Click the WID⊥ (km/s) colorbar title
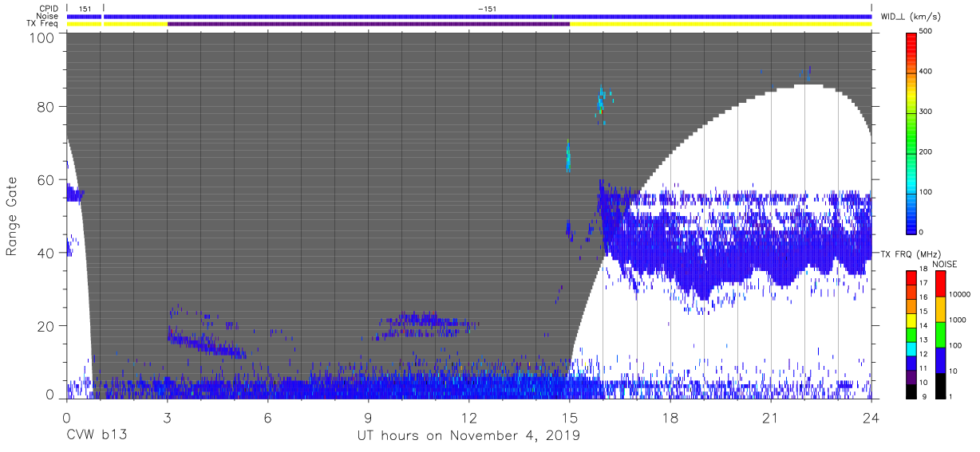The image size is (980, 452). click(x=911, y=17)
